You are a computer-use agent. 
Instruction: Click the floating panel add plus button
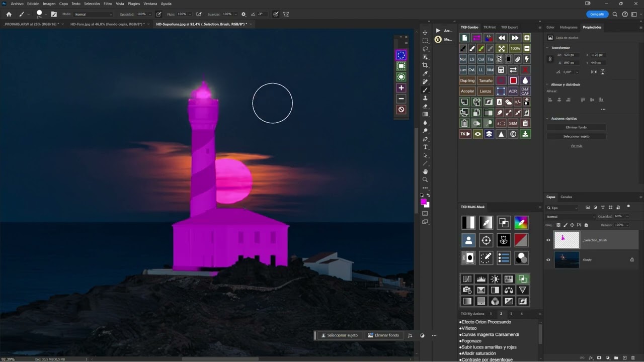(x=401, y=88)
